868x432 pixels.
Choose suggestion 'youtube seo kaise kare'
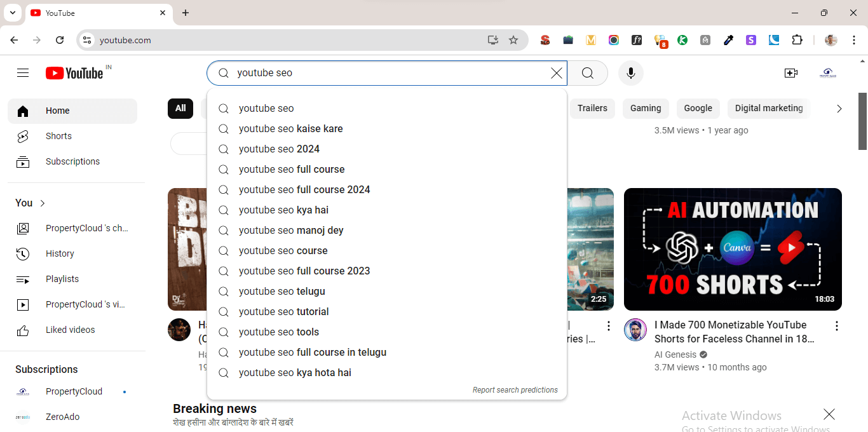click(387, 129)
